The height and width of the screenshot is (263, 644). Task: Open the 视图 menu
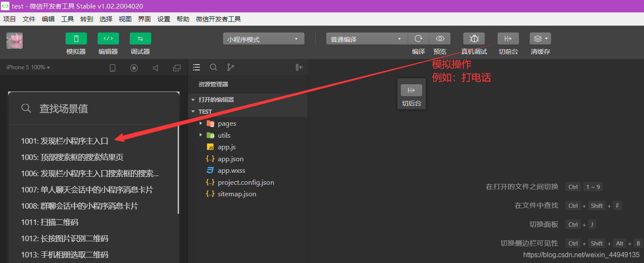[x=125, y=19]
